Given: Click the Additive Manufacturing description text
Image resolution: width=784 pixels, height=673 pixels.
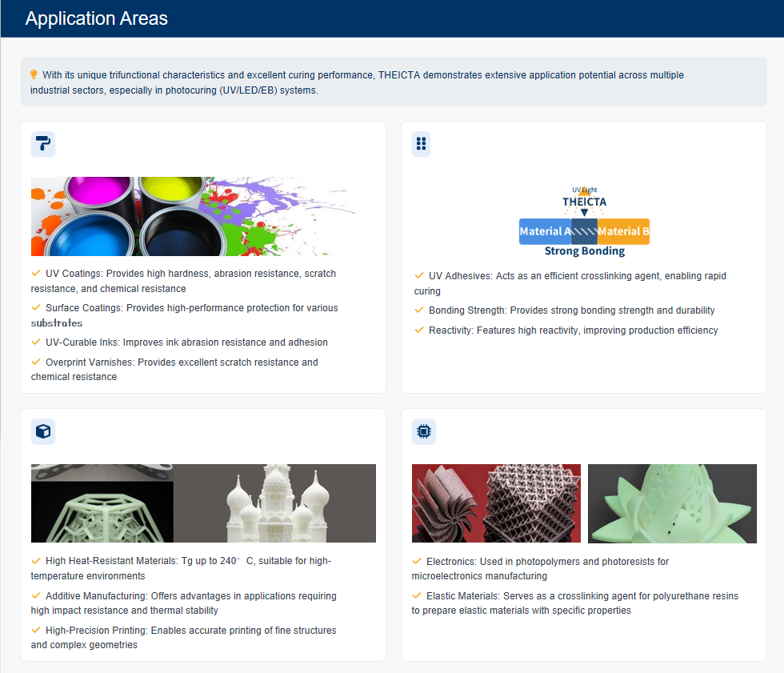Looking at the screenshot, I should [183, 603].
